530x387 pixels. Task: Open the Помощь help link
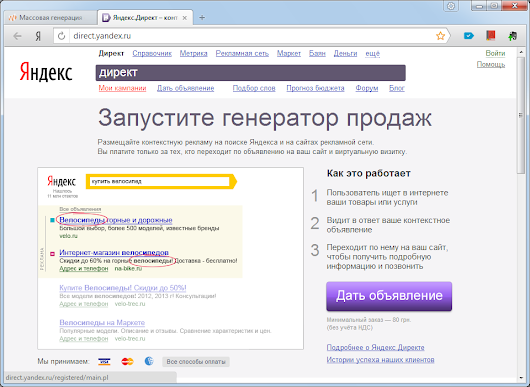click(491, 64)
